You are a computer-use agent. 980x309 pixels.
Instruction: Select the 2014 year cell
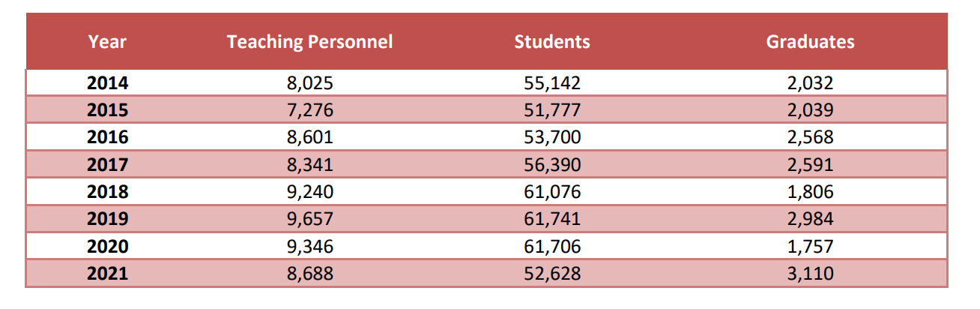[x=107, y=83]
